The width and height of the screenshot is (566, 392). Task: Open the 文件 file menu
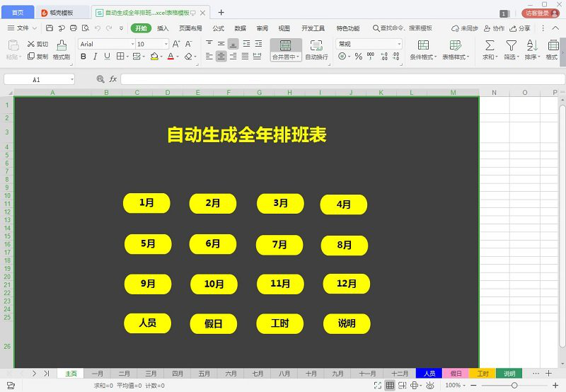(23, 28)
